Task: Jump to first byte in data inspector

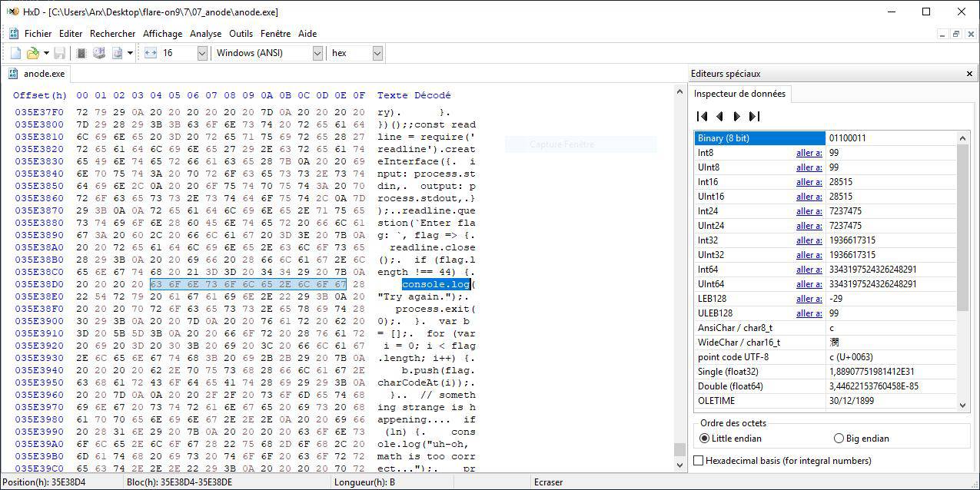Action: tap(702, 117)
